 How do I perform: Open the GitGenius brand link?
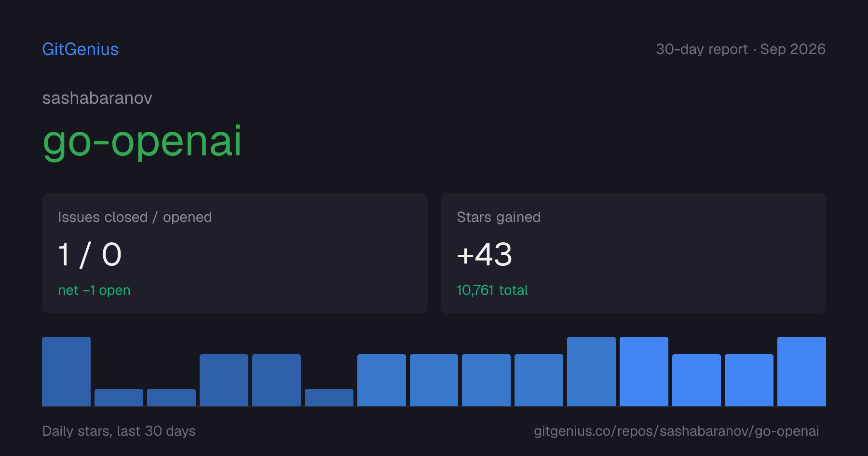coord(81,49)
